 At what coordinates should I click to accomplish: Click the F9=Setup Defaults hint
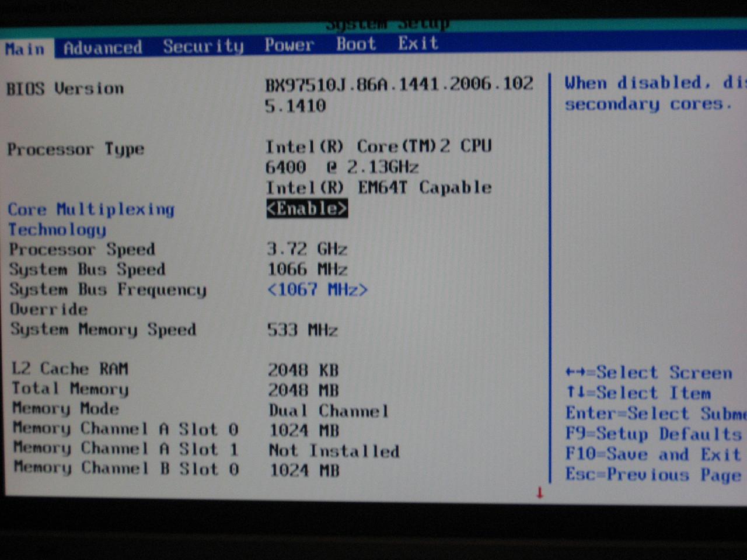654,433
